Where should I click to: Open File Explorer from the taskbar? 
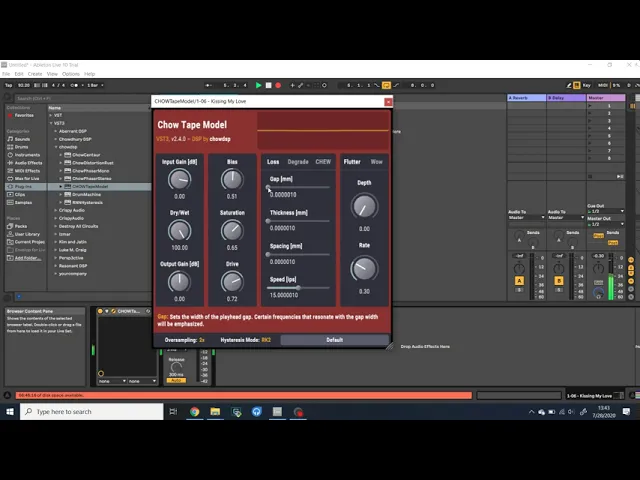point(215,412)
